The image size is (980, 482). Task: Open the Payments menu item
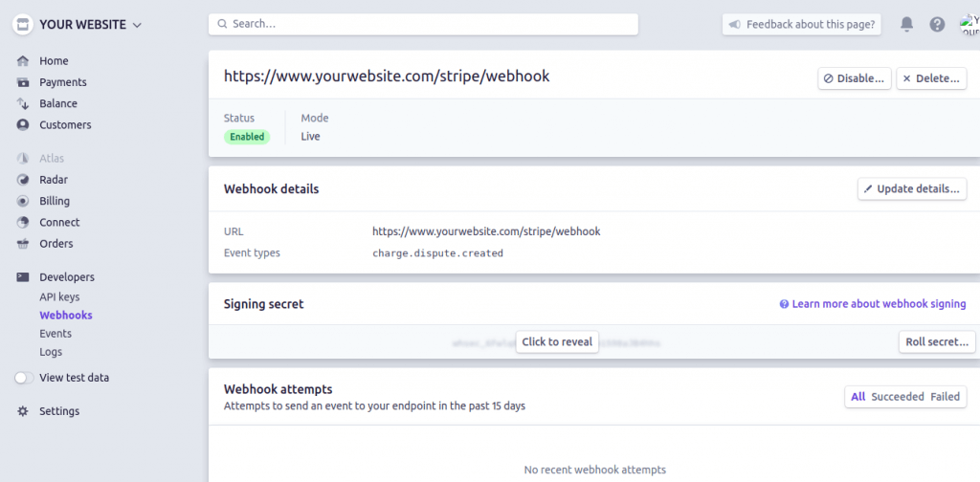click(63, 82)
